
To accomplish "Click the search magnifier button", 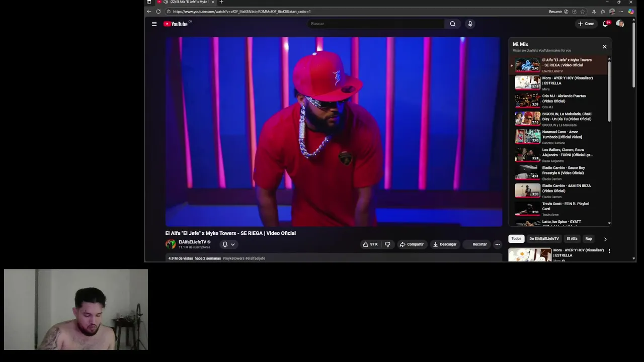I will click(x=453, y=24).
